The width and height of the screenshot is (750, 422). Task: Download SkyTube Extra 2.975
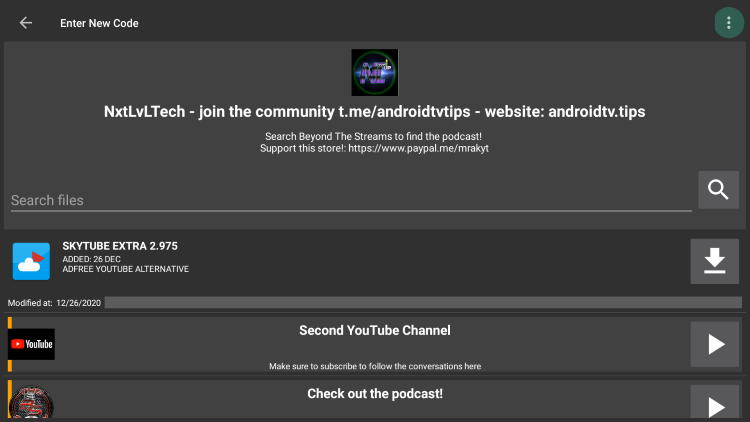point(714,261)
